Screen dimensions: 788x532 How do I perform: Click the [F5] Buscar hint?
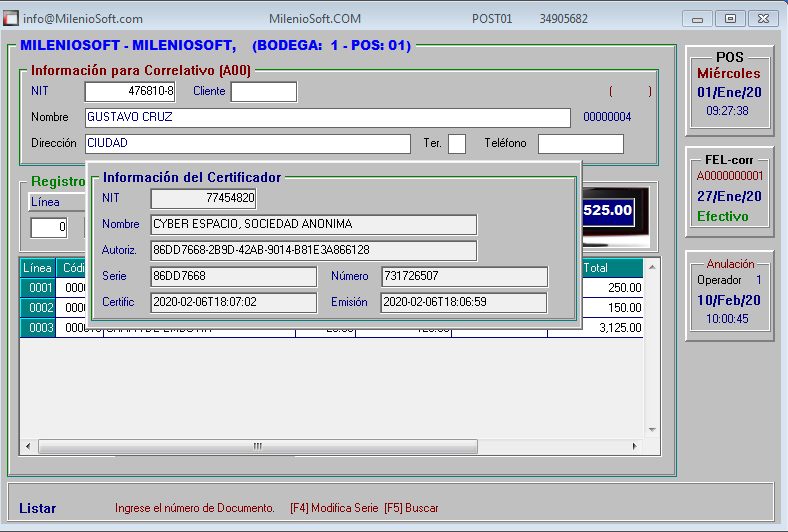click(x=411, y=508)
